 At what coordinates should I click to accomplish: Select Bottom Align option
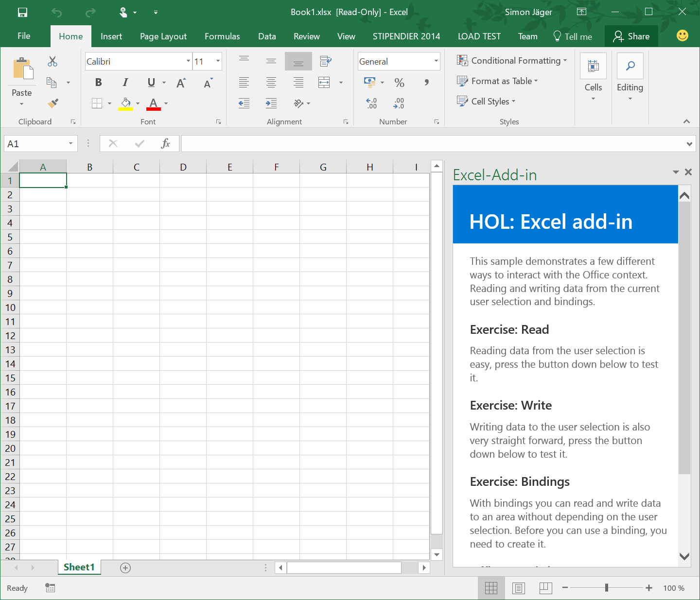click(298, 62)
